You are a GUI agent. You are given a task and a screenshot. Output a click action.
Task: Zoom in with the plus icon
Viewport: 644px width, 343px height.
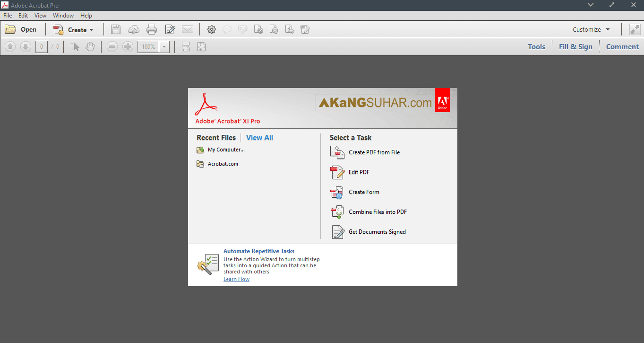[x=128, y=46]
